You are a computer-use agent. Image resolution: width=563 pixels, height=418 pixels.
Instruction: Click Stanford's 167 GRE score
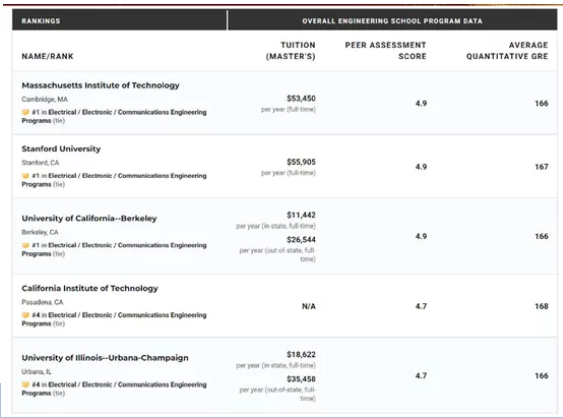point(541,167)
